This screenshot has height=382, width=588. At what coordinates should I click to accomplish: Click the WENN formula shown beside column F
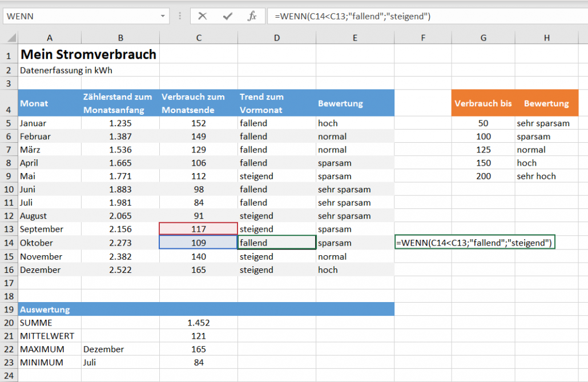(x=475, y=242)
